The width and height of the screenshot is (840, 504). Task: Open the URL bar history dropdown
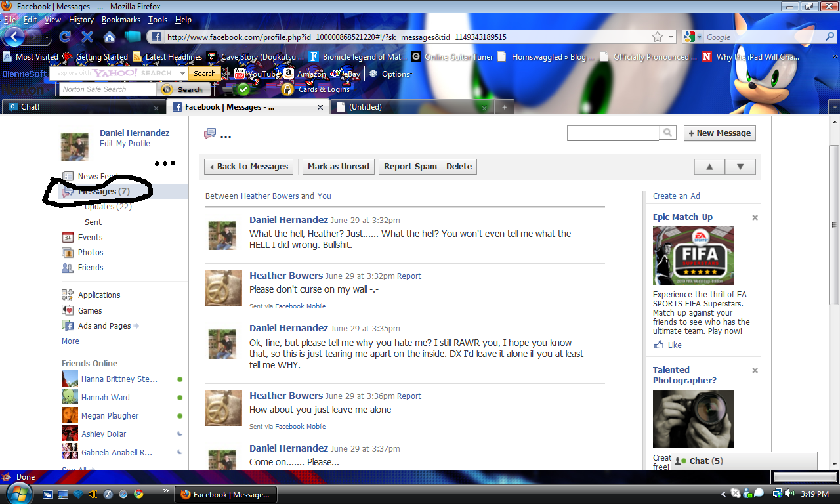[671, 37]
